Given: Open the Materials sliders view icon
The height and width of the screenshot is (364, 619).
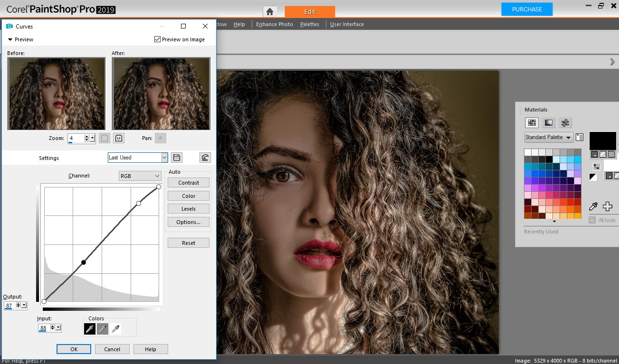Looking at the screenshot, I should point(565,122).
